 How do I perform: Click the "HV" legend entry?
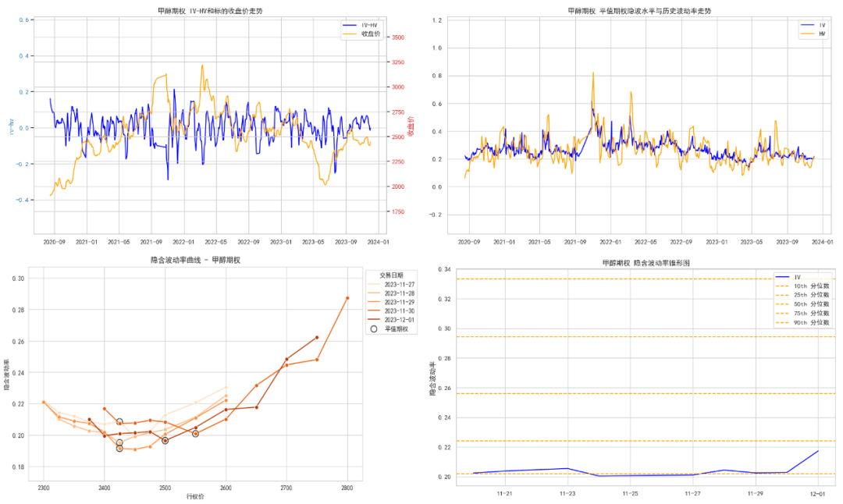813,34
